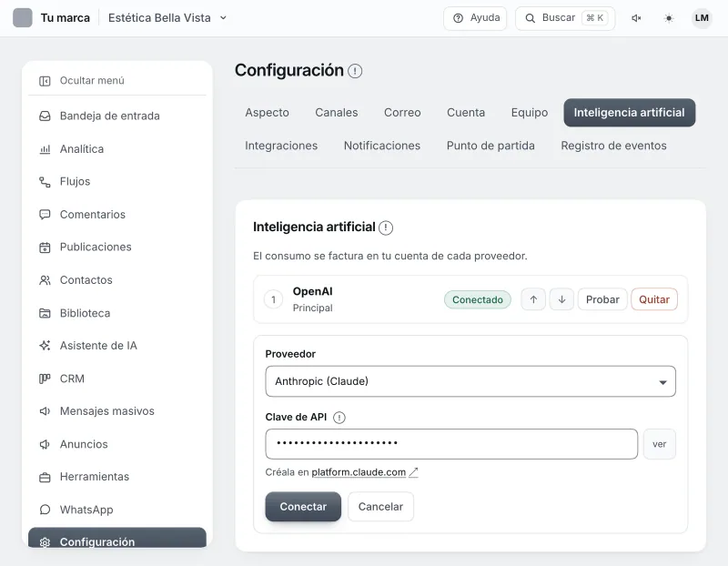Switch to the Canales tab
The width and height of the screenshot is (728, 566).
tap(337, 112)
